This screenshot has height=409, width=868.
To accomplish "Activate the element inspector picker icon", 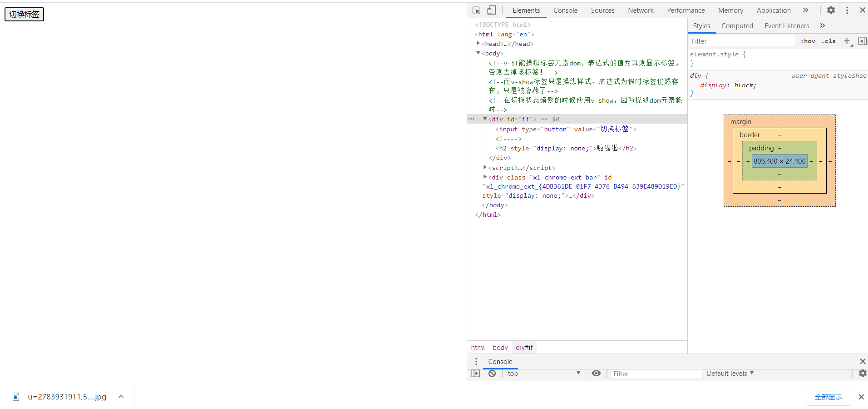I will [x=476, y=10].
